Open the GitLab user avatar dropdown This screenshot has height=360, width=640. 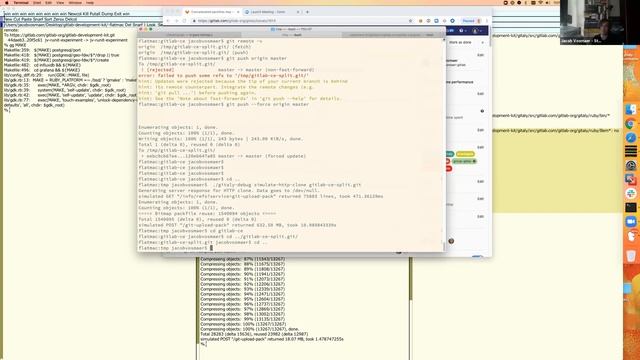point(476,31)
